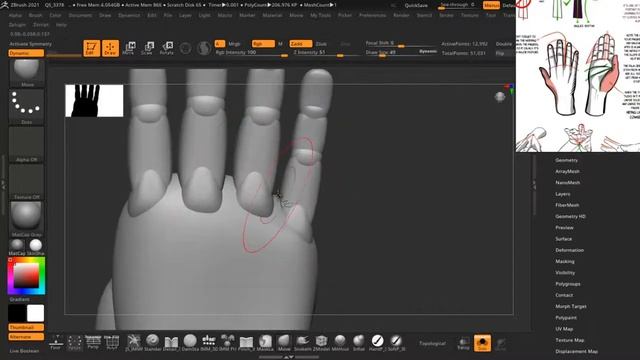Click the Live Boolean button
The image size is (640, 360).
24,351
